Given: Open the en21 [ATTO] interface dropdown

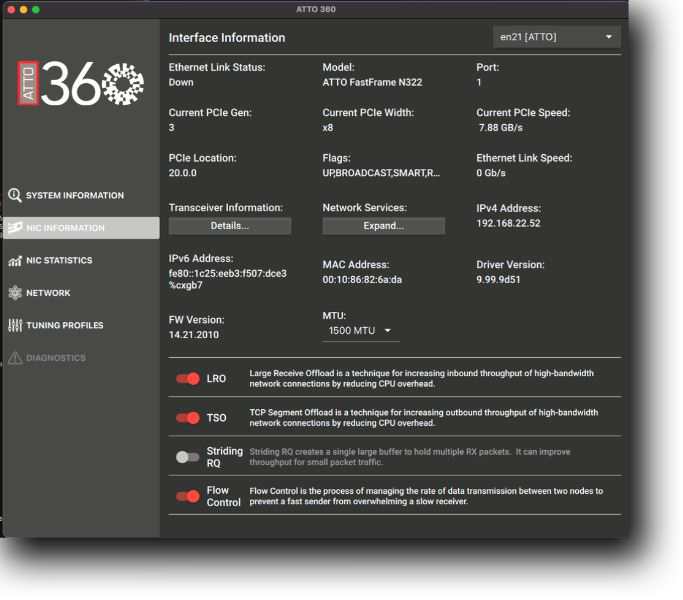Looking at the screenshot, I should 556,37.
